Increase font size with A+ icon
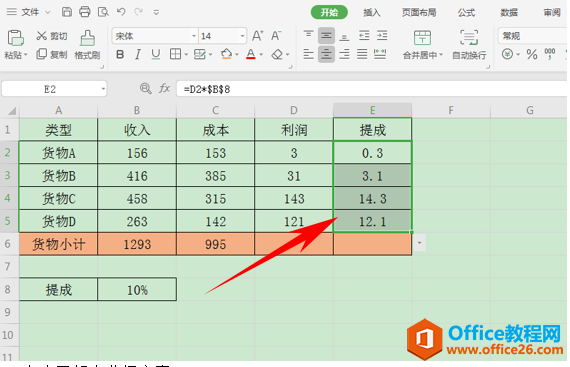Viewport: 570px width, 367px height. (x=257, y=36)
